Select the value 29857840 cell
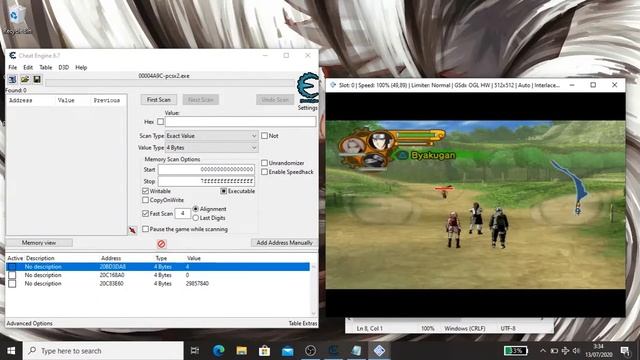The image size is (640, 360). tap(197, 284)
